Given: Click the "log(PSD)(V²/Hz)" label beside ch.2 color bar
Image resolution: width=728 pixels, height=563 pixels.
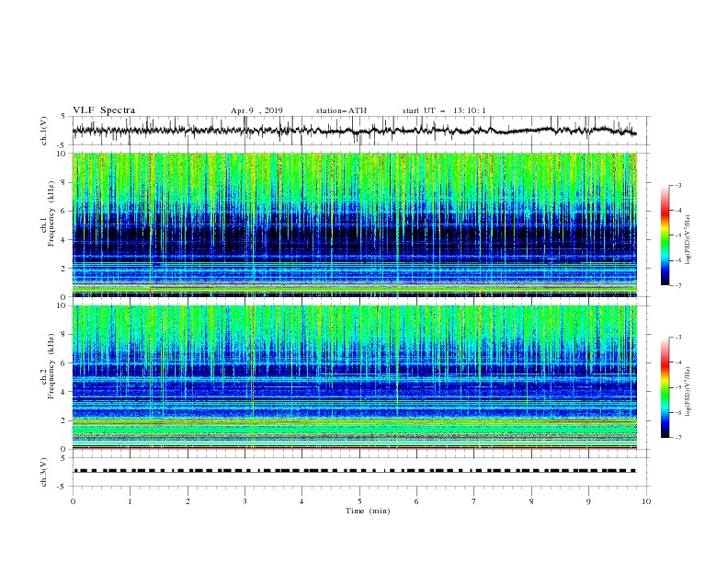Looking at the screenshot, I should pos(688,392).
